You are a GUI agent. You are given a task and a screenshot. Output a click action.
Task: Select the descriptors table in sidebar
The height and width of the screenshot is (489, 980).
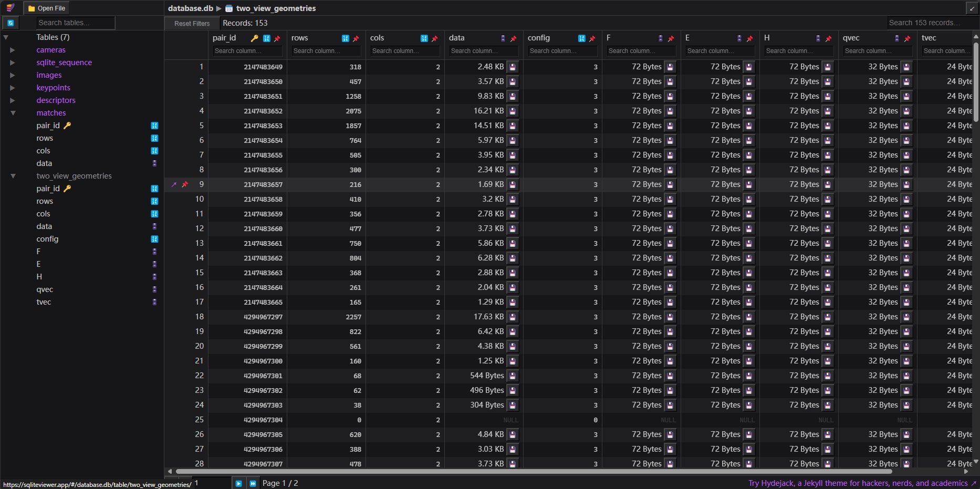coord(56,100)
